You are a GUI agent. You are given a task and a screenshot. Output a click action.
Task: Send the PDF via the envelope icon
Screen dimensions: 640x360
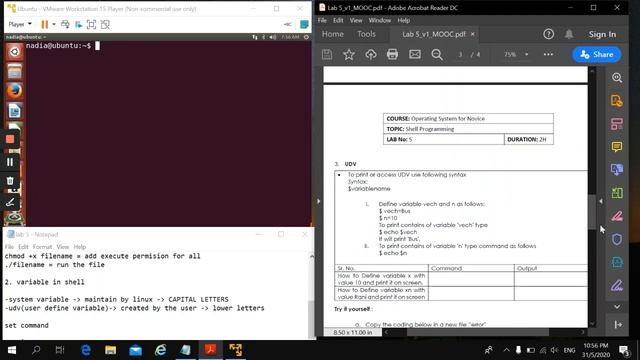click(415, 54)
